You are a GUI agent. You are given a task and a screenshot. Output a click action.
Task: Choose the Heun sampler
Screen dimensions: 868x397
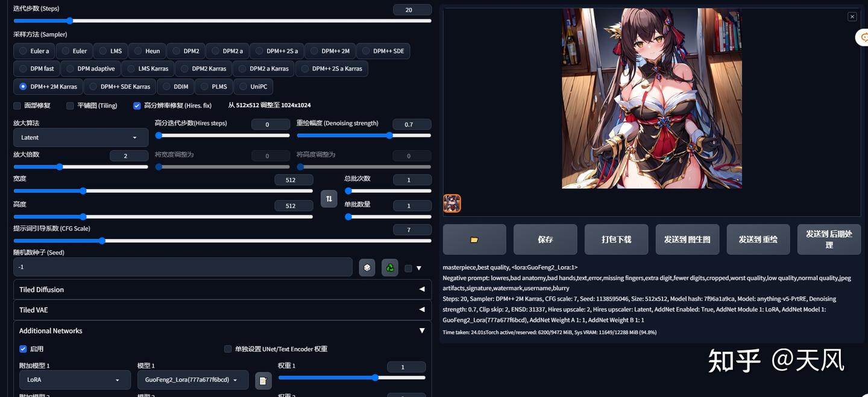[x=147, y=51]
